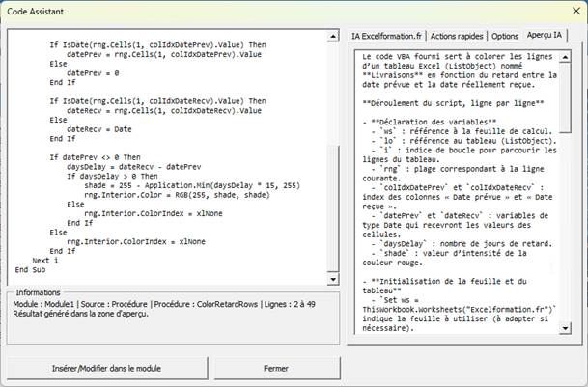Click the code pane scroll down arrow

coord(333,279)
